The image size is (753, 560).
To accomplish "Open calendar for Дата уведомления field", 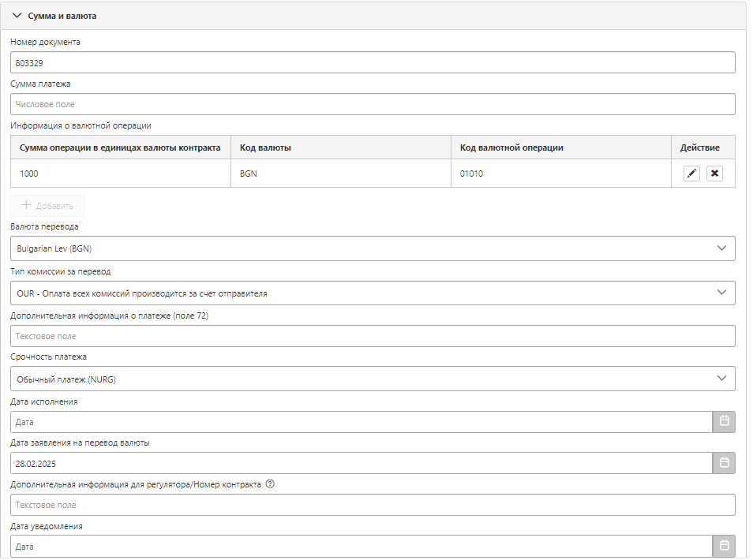I will coord(724,546).
